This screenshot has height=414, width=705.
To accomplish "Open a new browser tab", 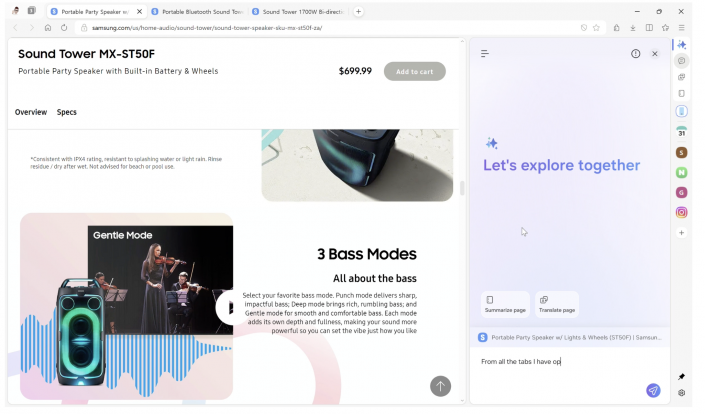I will (359, 11).
